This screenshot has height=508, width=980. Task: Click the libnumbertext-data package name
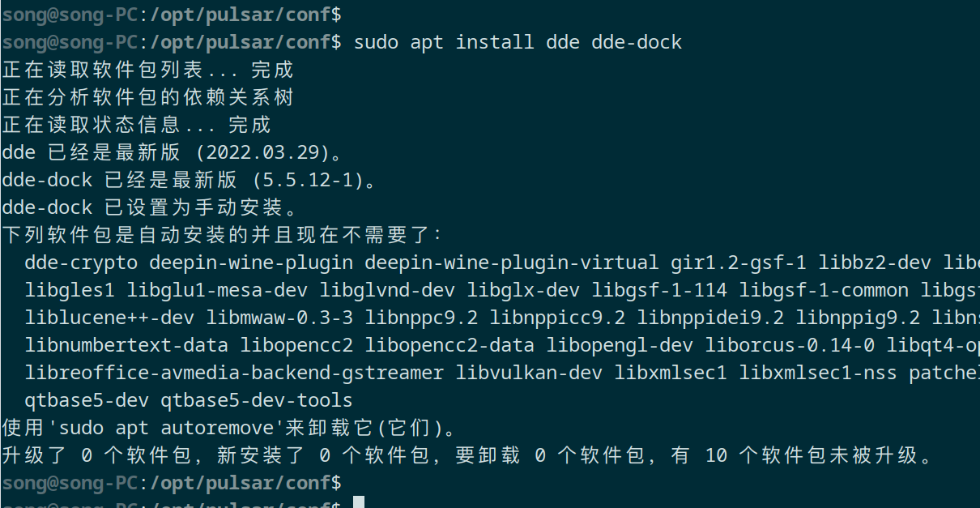(126, 345)
